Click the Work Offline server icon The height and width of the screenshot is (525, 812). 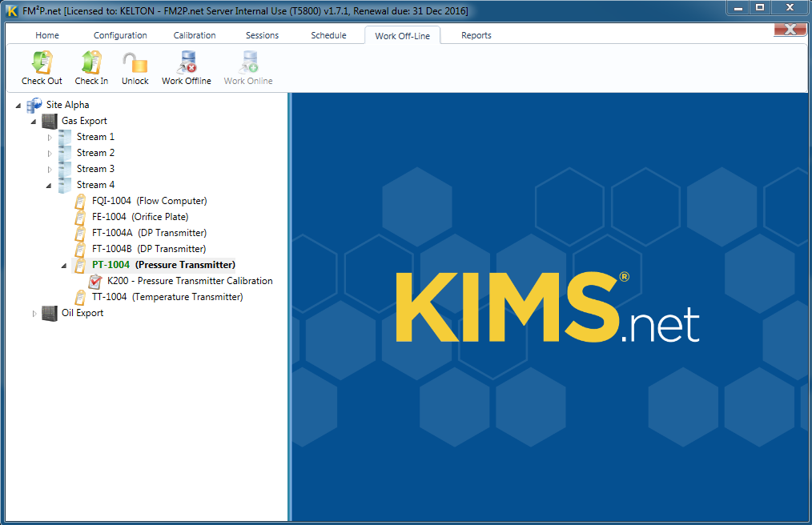point(187,62)
